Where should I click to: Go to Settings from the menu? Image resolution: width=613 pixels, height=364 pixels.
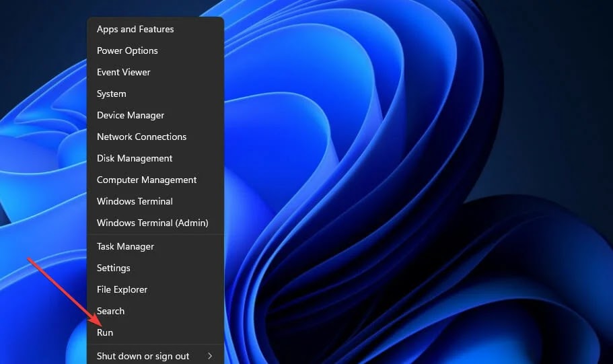[x=155, y=268]
